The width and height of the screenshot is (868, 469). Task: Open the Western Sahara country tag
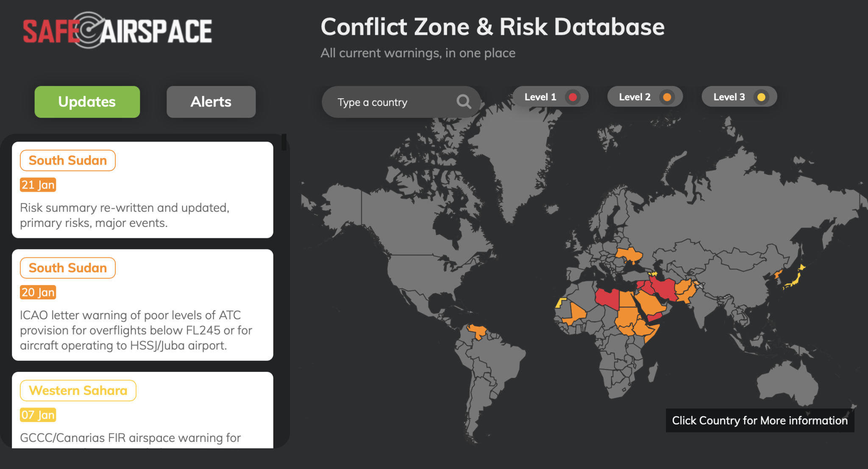tap(78, 391)
